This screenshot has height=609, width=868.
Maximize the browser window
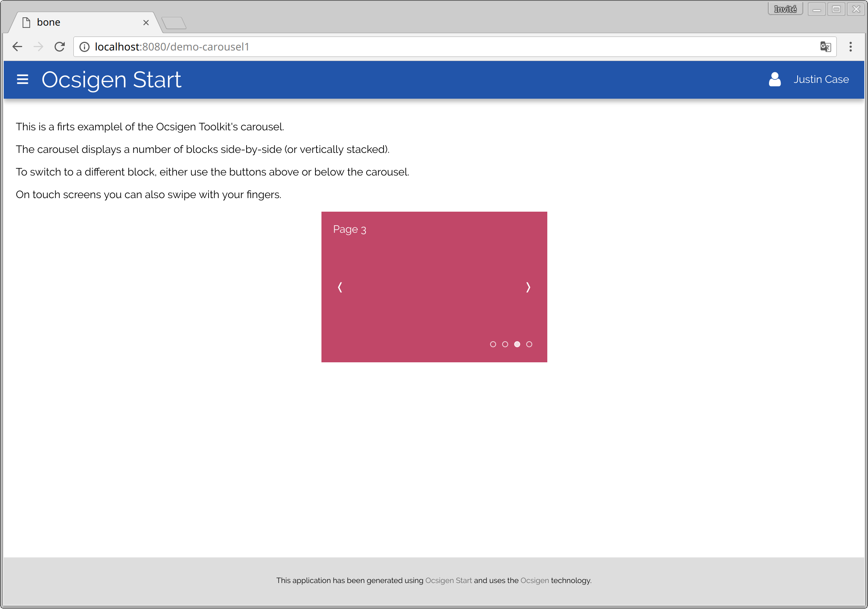pyautogui.click(x=836, y=9)
